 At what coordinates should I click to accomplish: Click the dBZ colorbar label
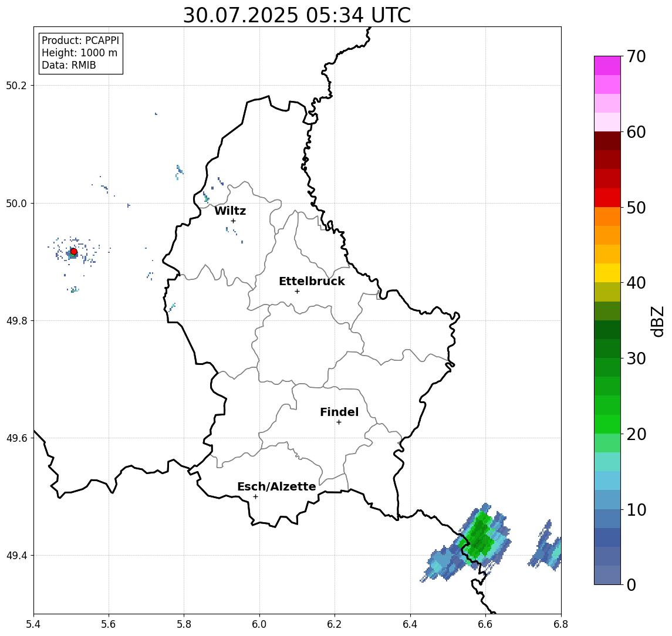point(657,321)
